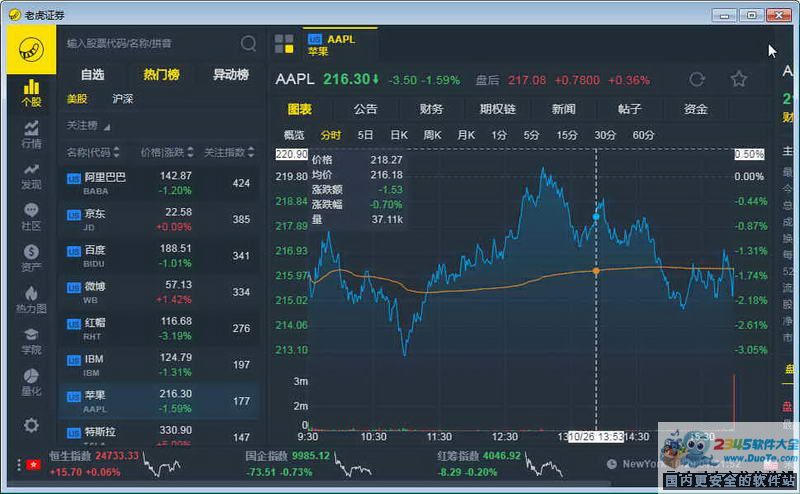
Task: Select the 阿里巴巴 BABA row
Action: pos(159,183)
